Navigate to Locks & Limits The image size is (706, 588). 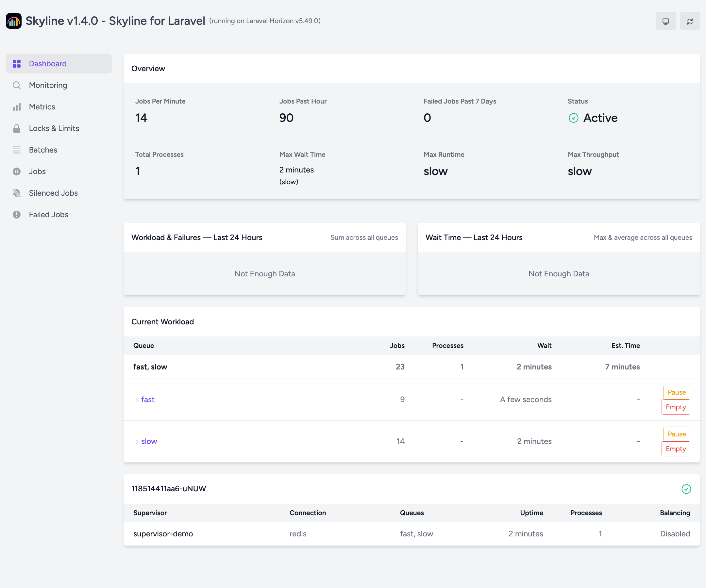point(59,128)
